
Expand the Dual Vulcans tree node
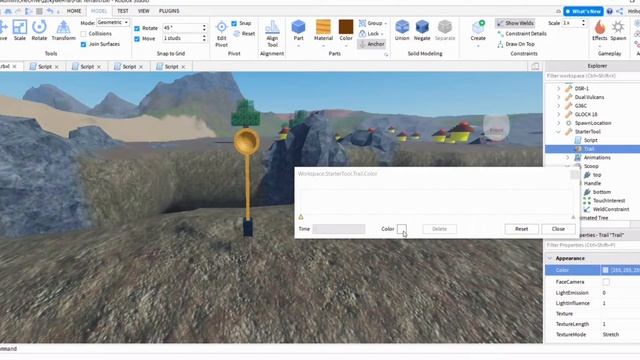click(559, 97)
